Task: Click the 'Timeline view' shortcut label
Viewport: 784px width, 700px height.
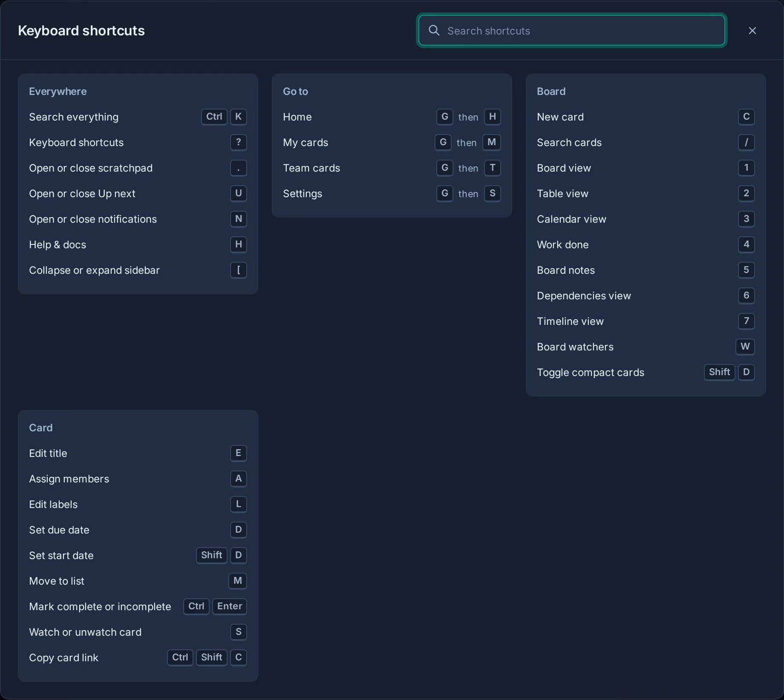Action: click(x=570, y=321)
